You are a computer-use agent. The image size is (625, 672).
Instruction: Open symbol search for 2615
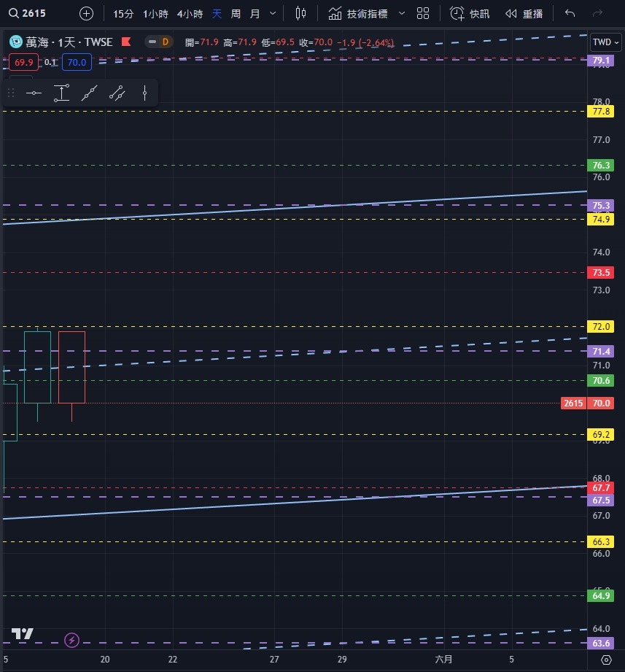coord(28,13)
